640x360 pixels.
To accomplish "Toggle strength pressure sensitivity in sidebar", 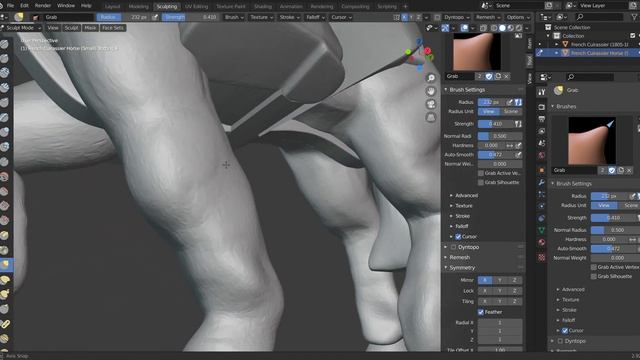I will 518,124.
